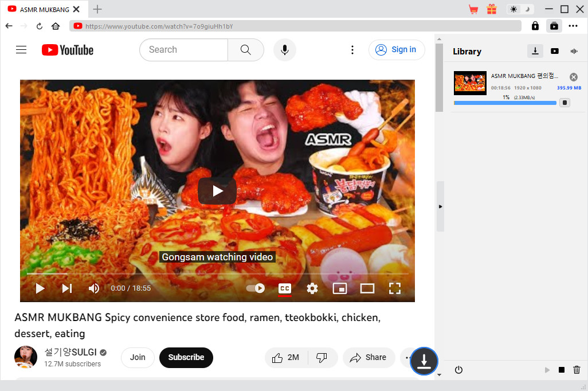Stop the current download in progress
The height and width of the screenshot is (391, 588).
pos(565,103)
